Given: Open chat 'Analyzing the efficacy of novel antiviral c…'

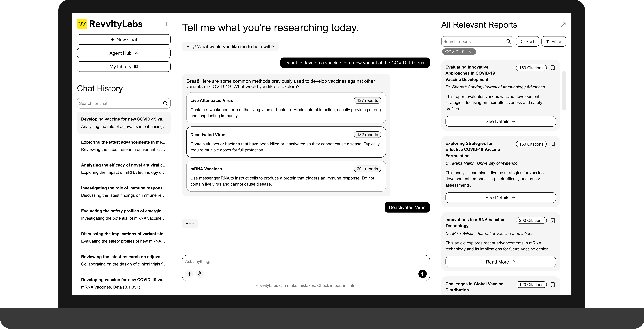Looking at the screenshot, I should pyautogui.click(x=124, y=169).
